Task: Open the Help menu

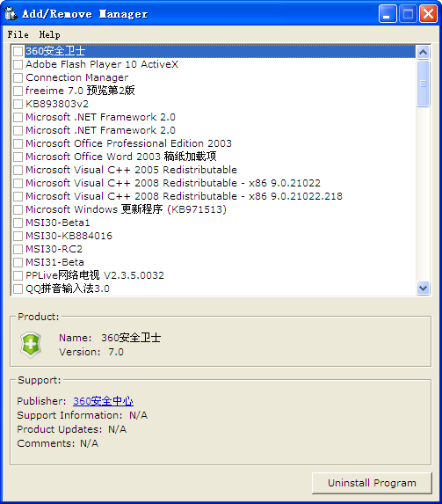Action: (x=49, y=34)
